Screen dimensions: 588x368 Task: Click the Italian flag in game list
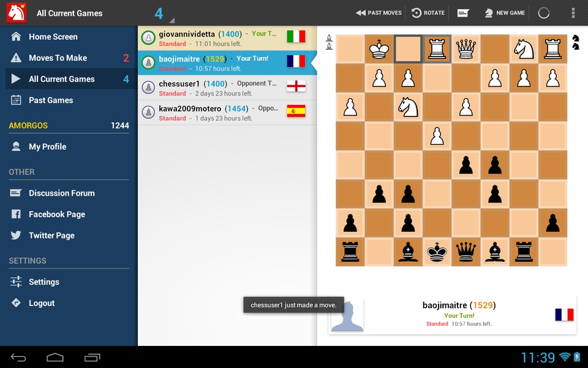pos(296,36)
